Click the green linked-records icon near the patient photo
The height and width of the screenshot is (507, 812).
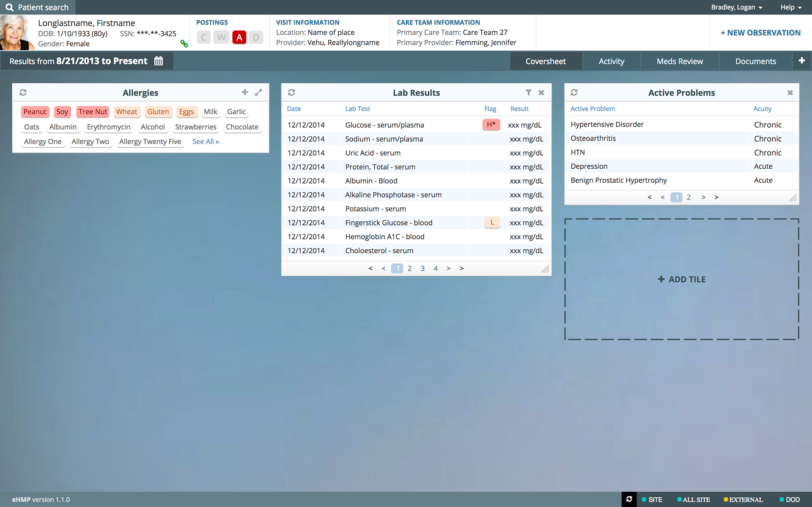coord(184,44)
